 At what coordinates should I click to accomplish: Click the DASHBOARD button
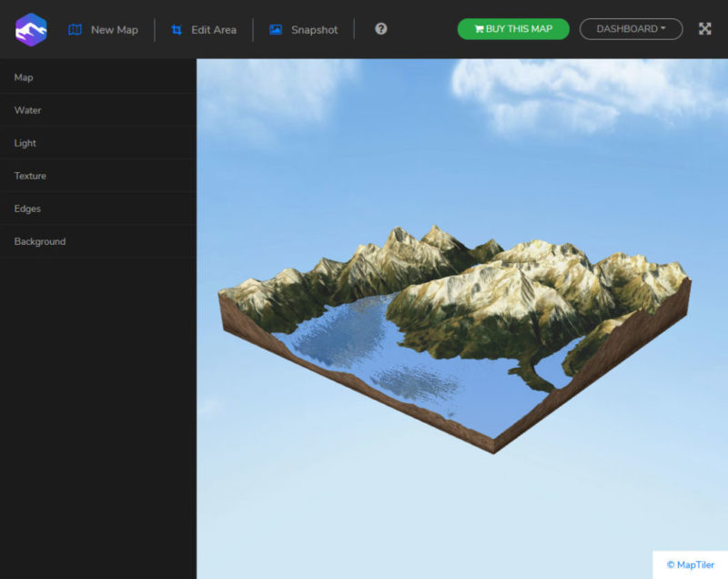[631, 28]
